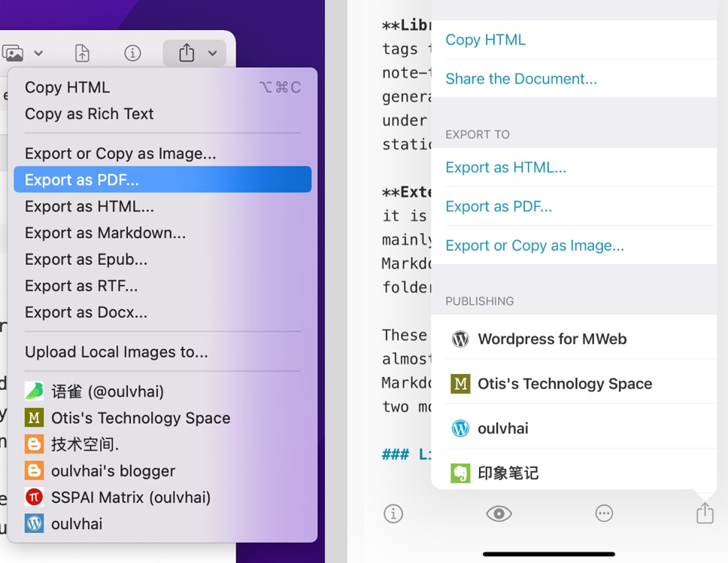Tap Share the Document... link

(520, 79)
